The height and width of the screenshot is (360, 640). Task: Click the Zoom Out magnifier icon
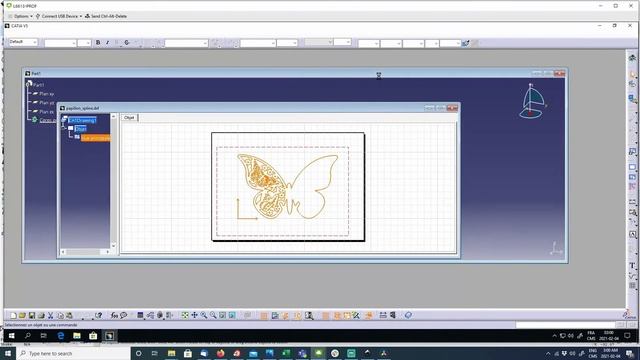pyautogui.click(x=213, y=315)
